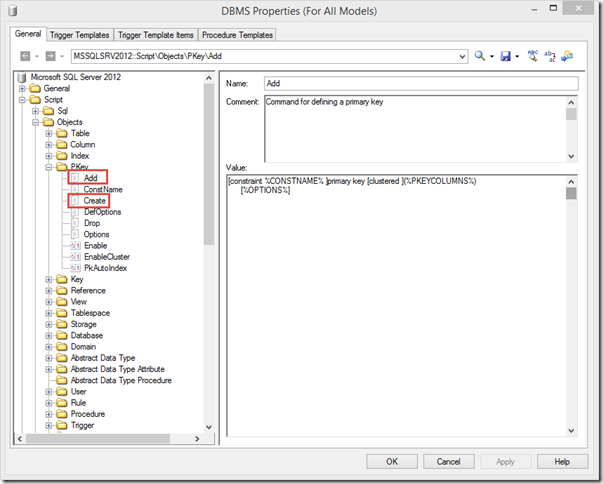Open the back arrow history dropdown

tap(37, 57)
